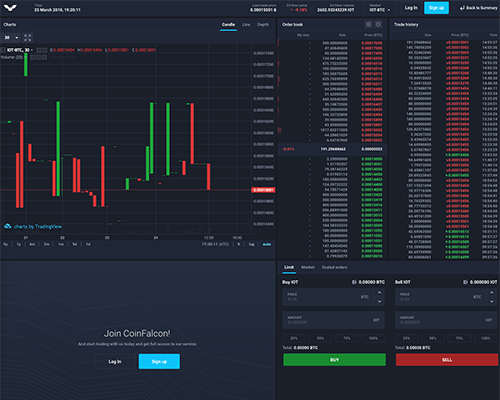This screenshot has height=400, width=500.
Task: Decrease Buy IOT price stepper down
Action: [x=379, y=301]
